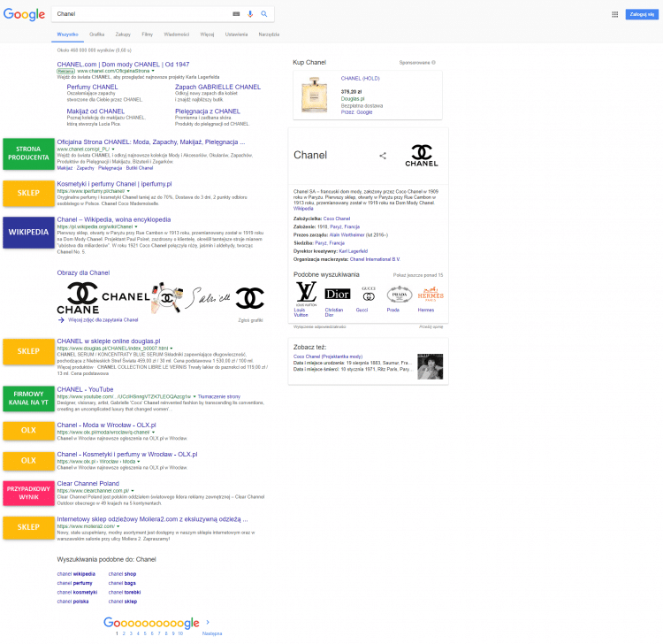
Task: Expand dropdown arrow next to olx.pl/moda/wroclaw URL
Action: 153,433
